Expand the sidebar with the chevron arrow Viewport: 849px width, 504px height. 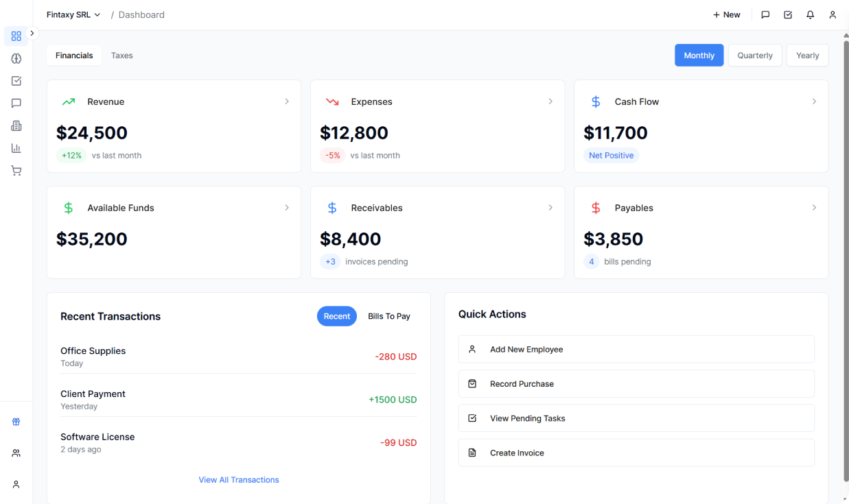point(32,33)
